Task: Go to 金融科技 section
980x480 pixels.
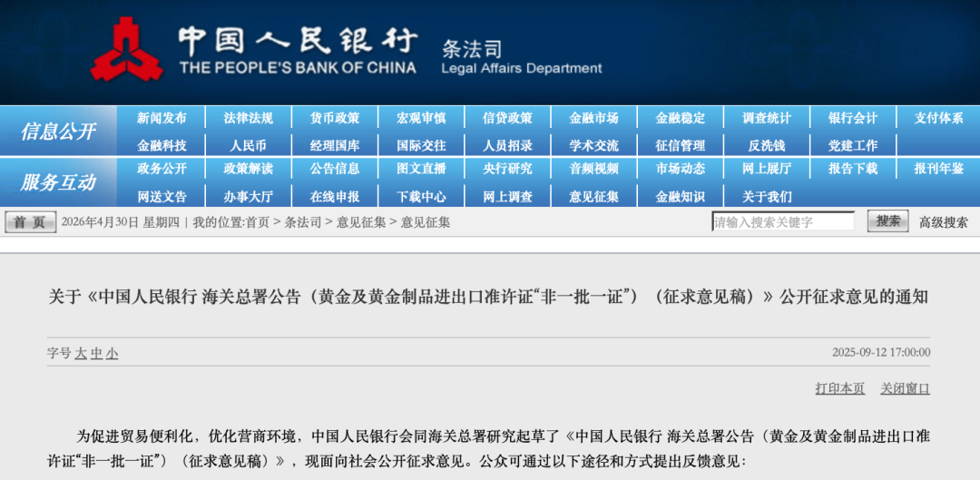Action: [162, 145]
